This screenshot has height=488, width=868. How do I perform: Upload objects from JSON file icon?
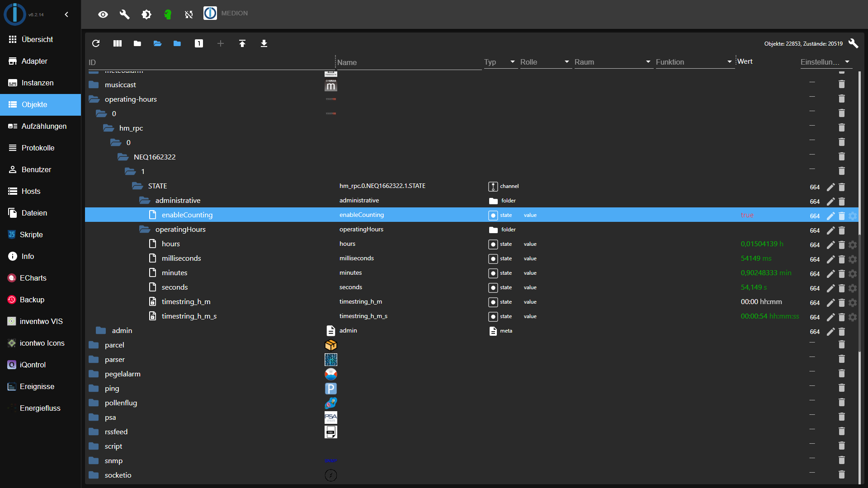click(242, 43)
